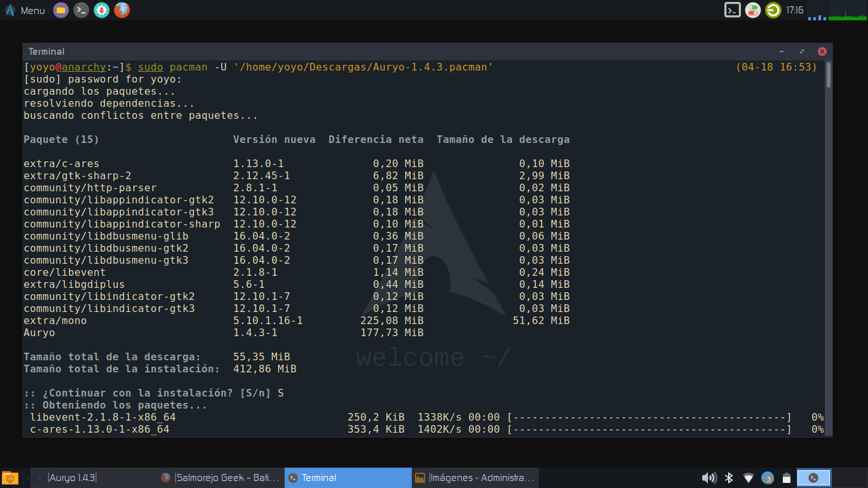Click the Terminal taskbar button
This screenshot has height=488, width=868.
[348, 478]
